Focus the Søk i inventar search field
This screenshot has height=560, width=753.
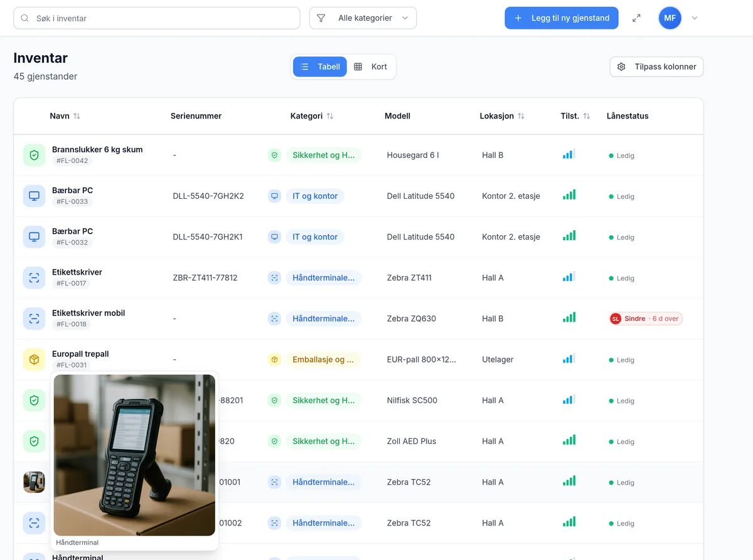tap(157, 18)
